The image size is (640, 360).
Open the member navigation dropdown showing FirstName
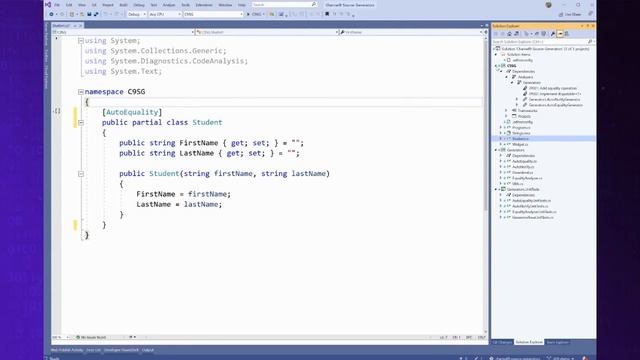[x=411, y=32]
